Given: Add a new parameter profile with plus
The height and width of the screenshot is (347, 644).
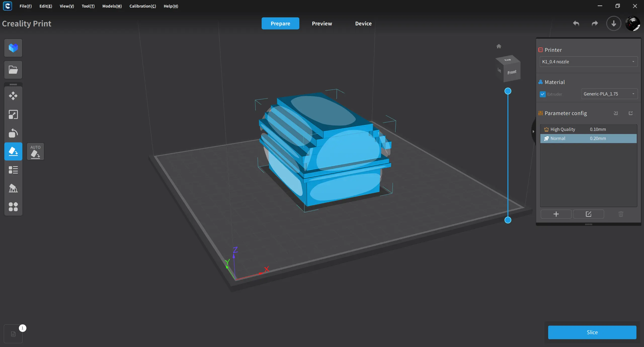Looking at the screenshot, I should tap(556, 214).
